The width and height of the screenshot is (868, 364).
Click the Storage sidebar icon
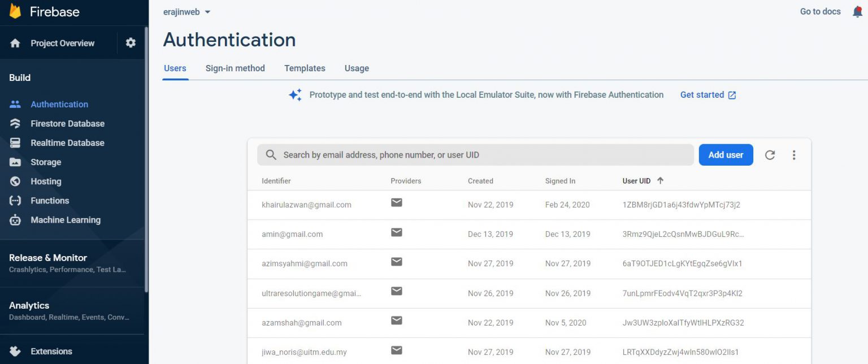[x=15, y=162]
